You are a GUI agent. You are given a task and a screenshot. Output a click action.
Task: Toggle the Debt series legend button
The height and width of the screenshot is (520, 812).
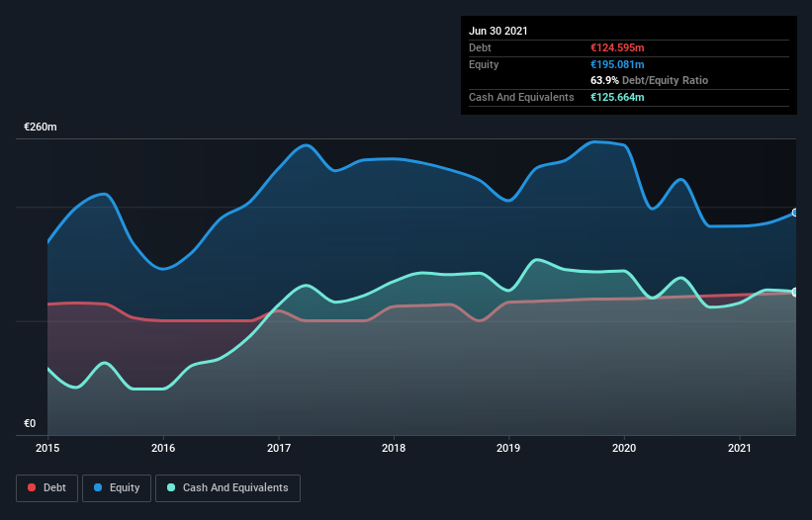point(47,488)
